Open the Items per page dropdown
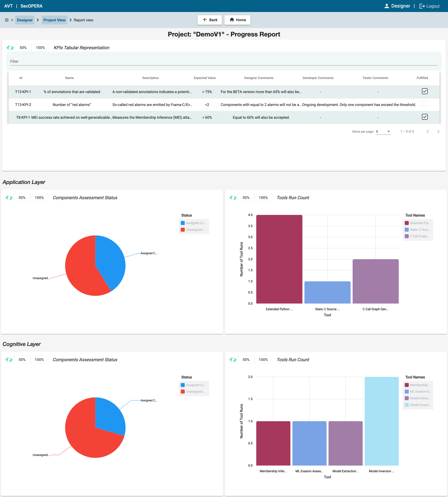The width and height of the screenshot is (448, 497). 383,131
